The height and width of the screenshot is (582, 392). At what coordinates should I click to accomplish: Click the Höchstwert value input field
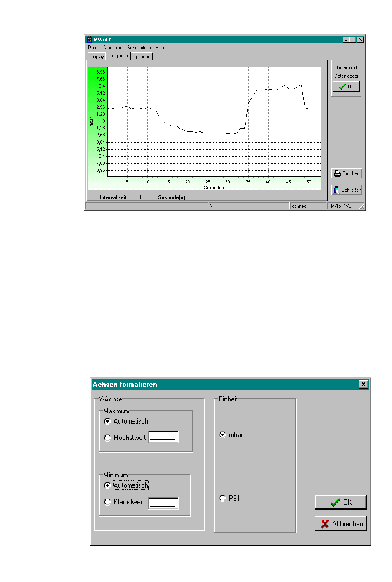point(163,437)
